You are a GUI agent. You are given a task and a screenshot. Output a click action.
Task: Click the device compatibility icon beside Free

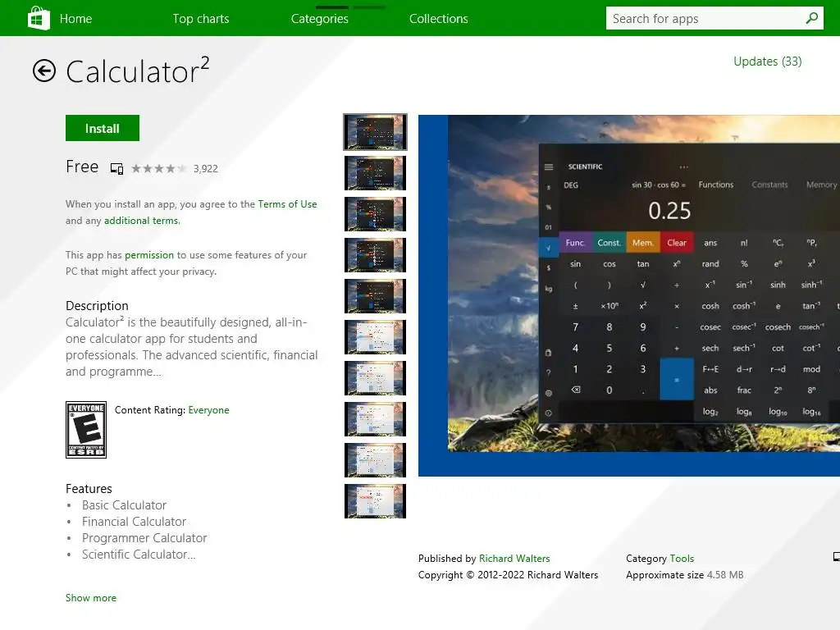116,169
